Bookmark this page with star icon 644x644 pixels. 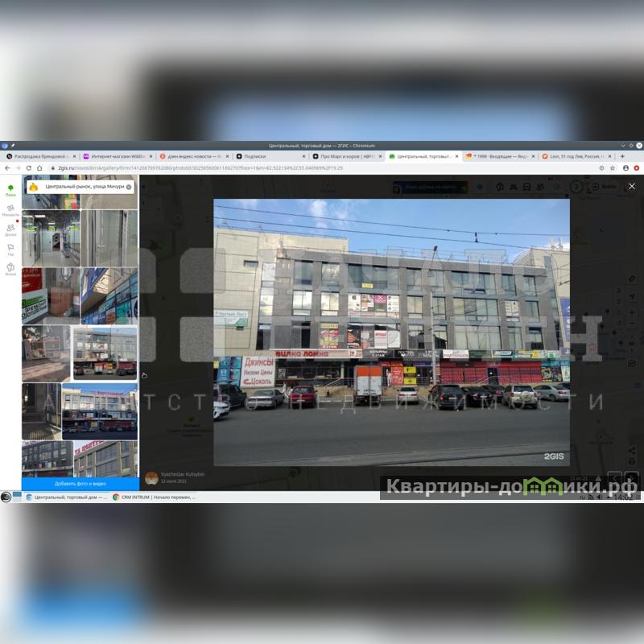tap(613, 167)
